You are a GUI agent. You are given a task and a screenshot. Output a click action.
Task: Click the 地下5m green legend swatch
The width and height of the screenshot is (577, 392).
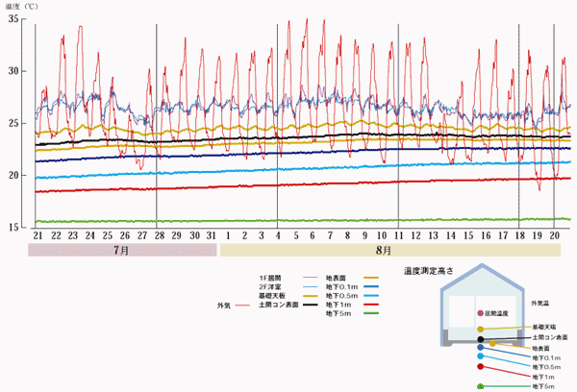[x=371, y=313]
